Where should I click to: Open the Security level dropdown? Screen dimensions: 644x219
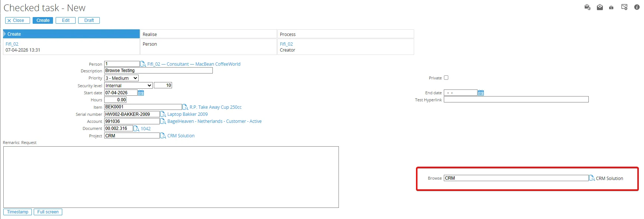click(x=128, y=85)
